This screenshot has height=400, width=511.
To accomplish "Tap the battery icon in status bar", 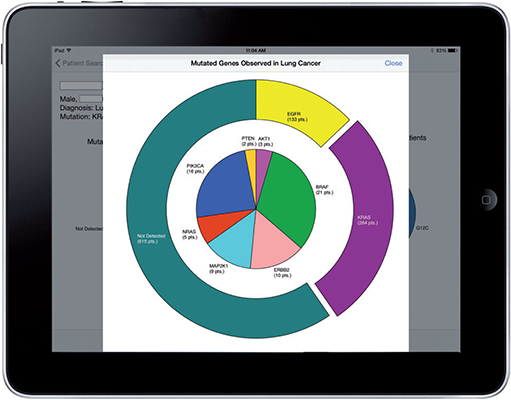I will click(452, 51).
